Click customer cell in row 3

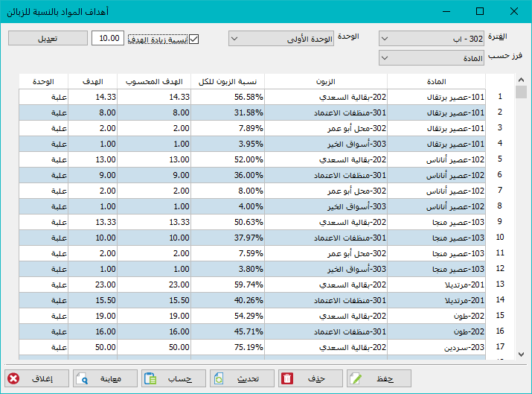[326, 128]
